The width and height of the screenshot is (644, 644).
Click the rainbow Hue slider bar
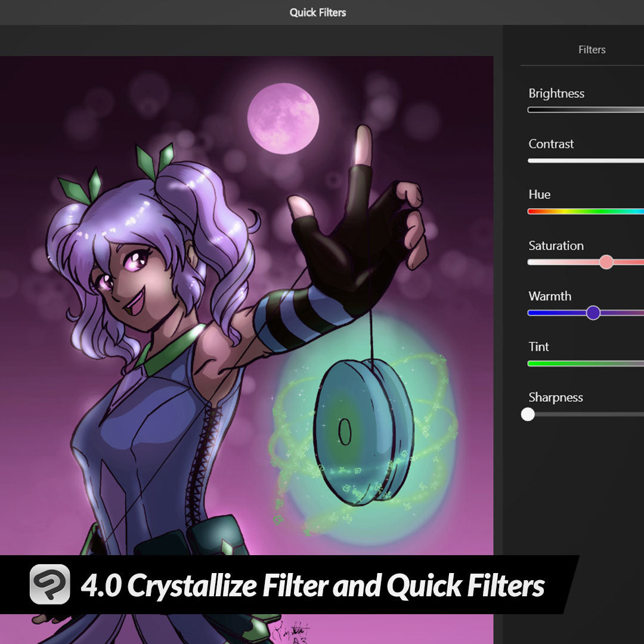(584, 211)
